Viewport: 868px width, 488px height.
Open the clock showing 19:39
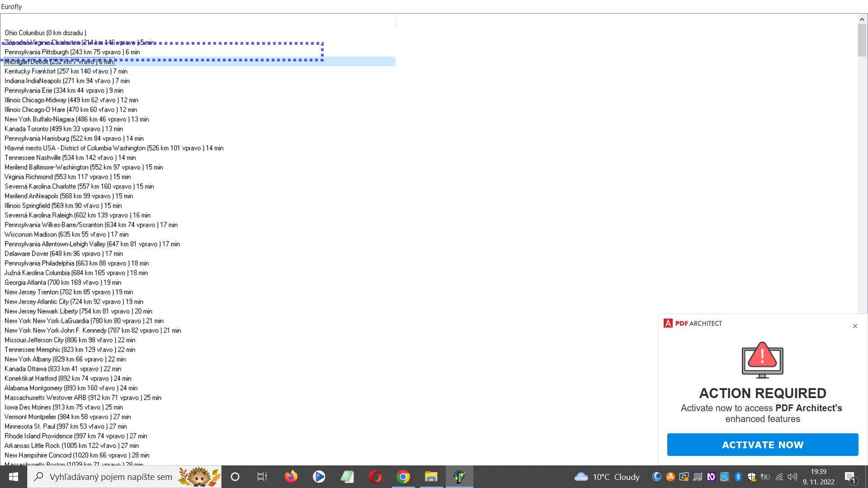(819, 477)
